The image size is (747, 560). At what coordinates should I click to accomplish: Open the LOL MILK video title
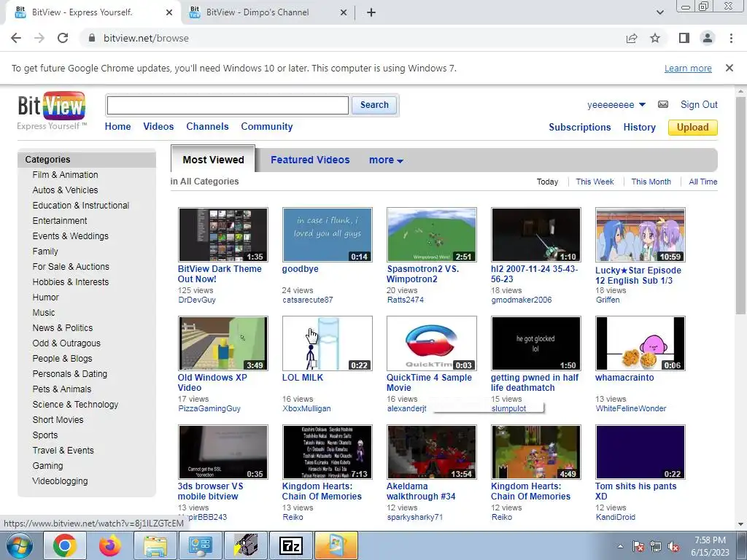303,377
